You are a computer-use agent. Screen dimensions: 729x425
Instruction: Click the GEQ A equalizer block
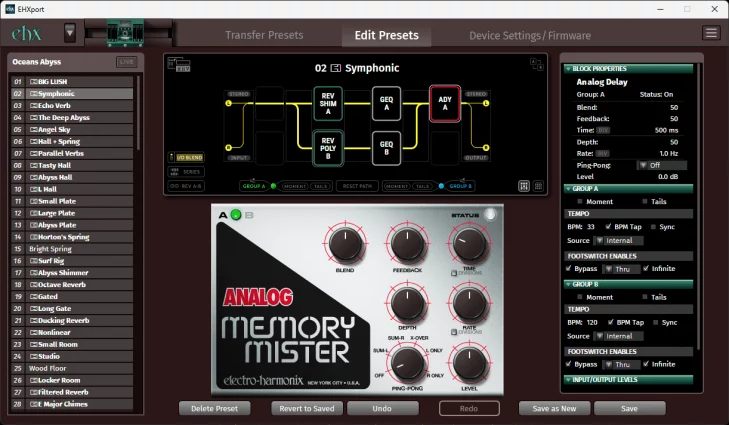click(387, 101)
